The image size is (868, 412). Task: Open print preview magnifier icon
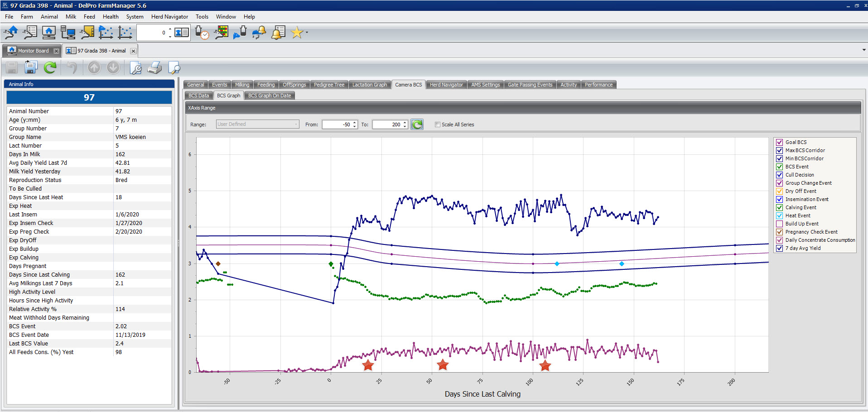pyautogui.click(x=174, y=68)
